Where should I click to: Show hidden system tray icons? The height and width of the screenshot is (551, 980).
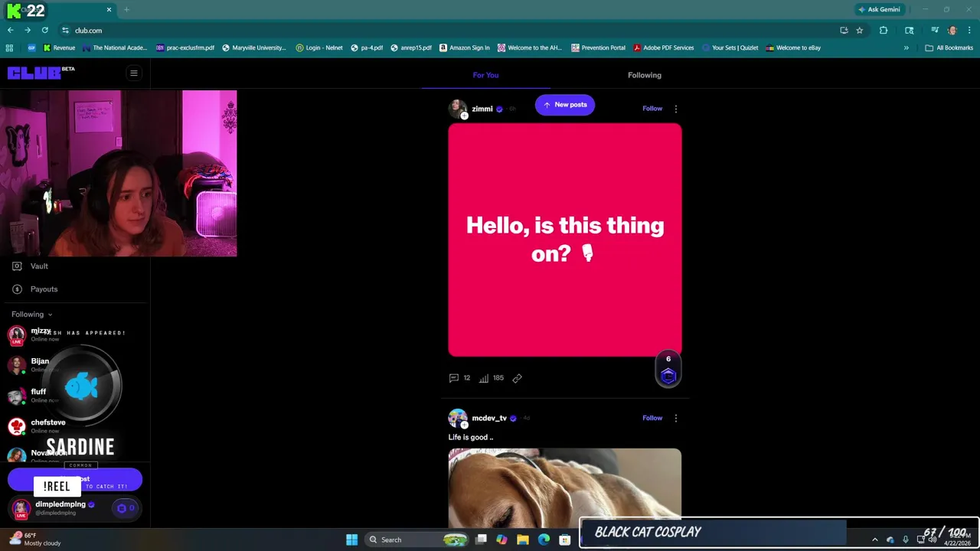(875, 540)
